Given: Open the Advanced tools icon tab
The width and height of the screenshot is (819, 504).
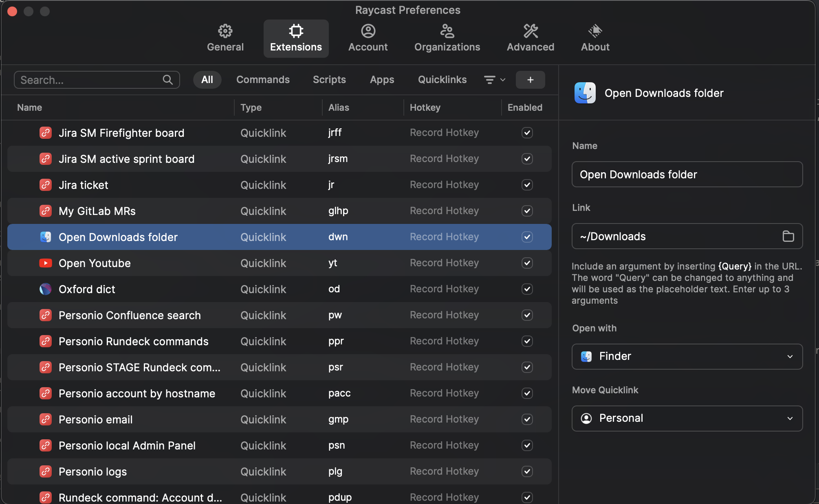Looking at the screenshot, I should pos(530,31).
